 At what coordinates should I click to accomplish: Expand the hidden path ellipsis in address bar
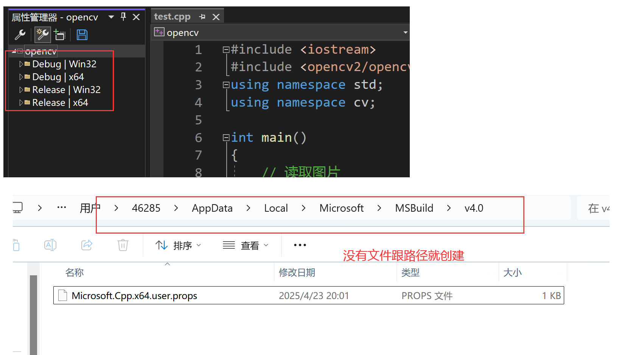coord(62,208)
